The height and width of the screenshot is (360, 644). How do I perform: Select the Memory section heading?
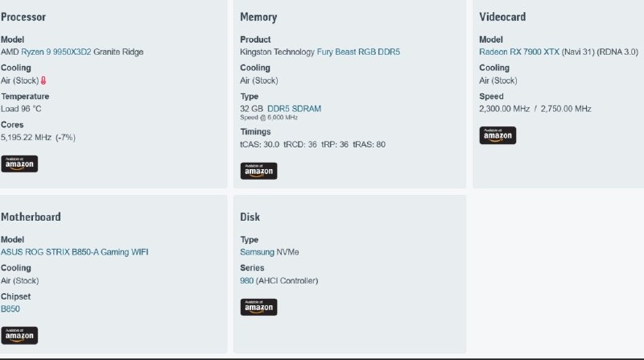(258, 17)
